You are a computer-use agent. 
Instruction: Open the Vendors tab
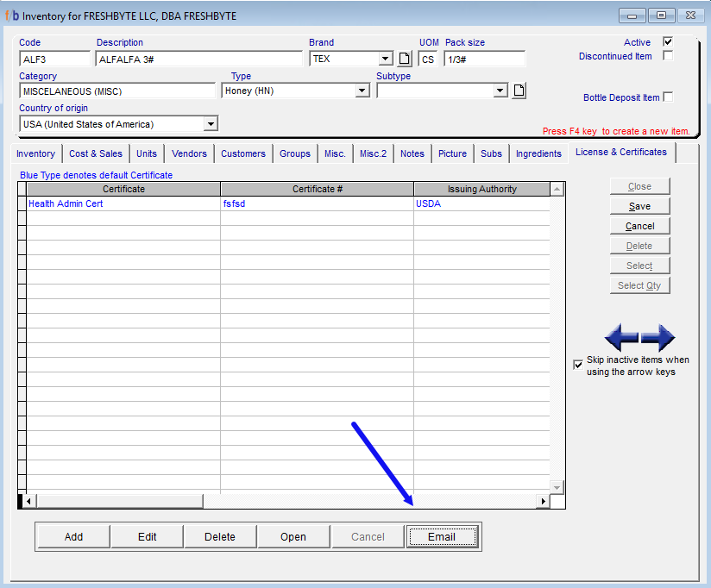(x=189, y=153)
